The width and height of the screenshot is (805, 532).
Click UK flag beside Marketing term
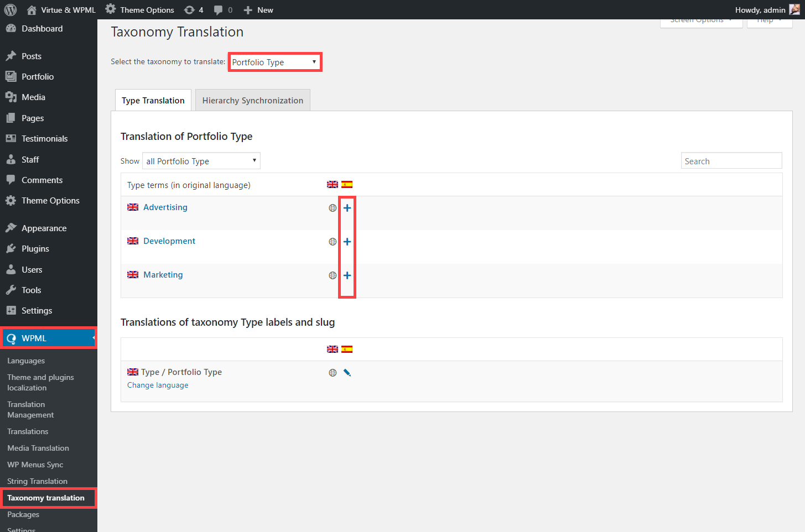pyautogui.click(x=133, y=275)
